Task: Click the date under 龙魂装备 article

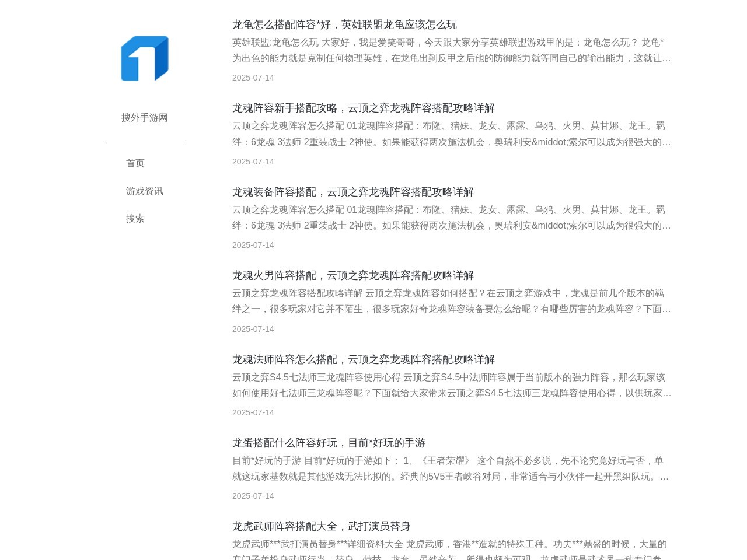Action: 253,245
